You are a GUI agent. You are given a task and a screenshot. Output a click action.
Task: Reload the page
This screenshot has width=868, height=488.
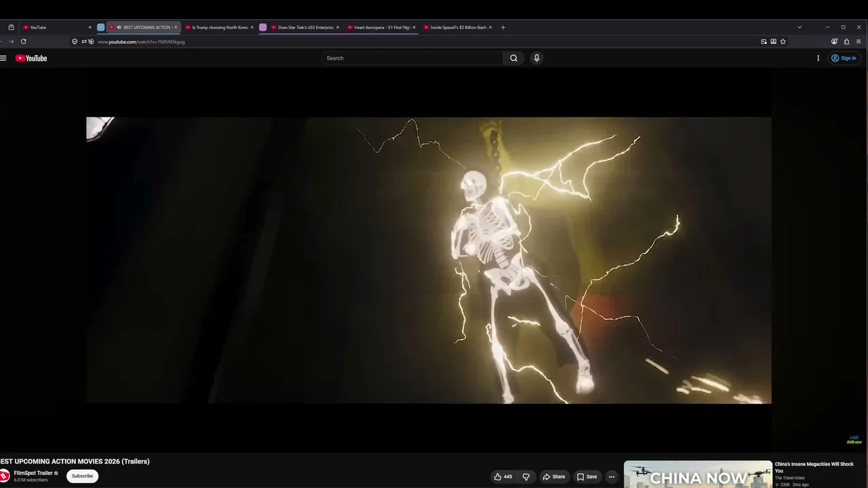(23, 41)
